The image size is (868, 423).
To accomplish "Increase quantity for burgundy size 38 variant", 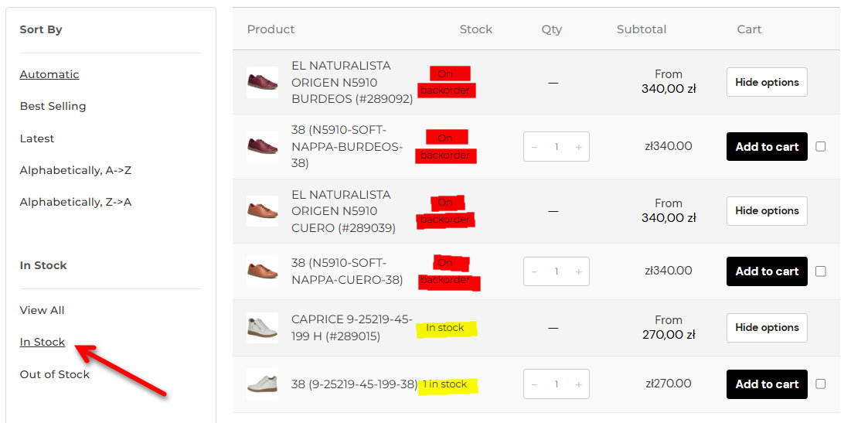I will (578, 147).
